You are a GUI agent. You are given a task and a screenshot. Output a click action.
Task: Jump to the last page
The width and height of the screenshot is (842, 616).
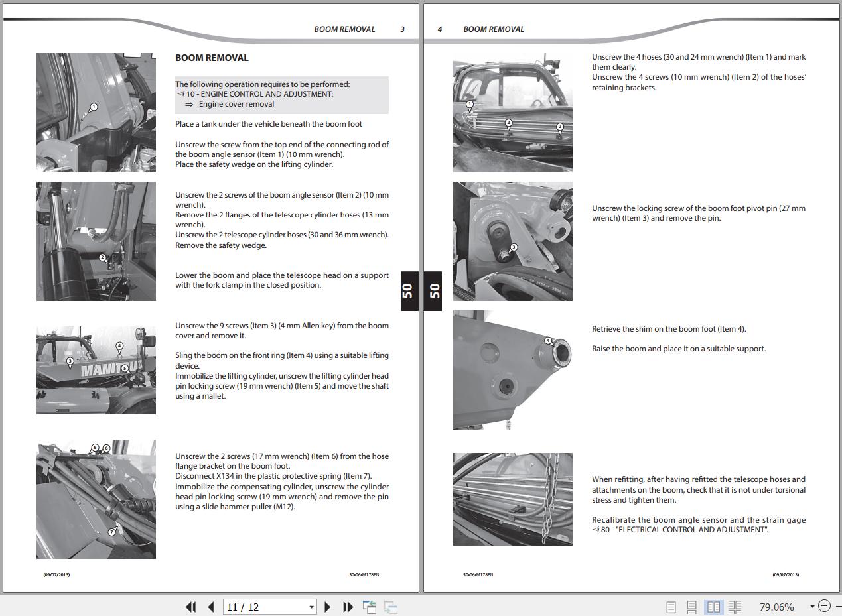click(x=348, y=607)
